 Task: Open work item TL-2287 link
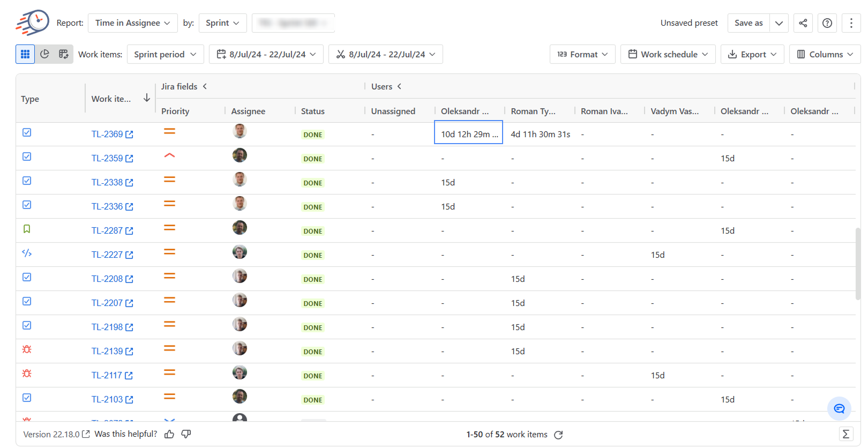coord(107,231)
